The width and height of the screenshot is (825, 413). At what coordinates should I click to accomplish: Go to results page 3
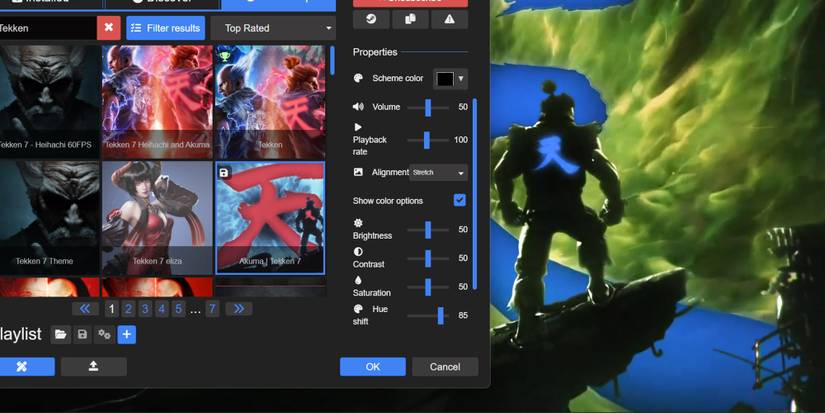coord(145,309)
